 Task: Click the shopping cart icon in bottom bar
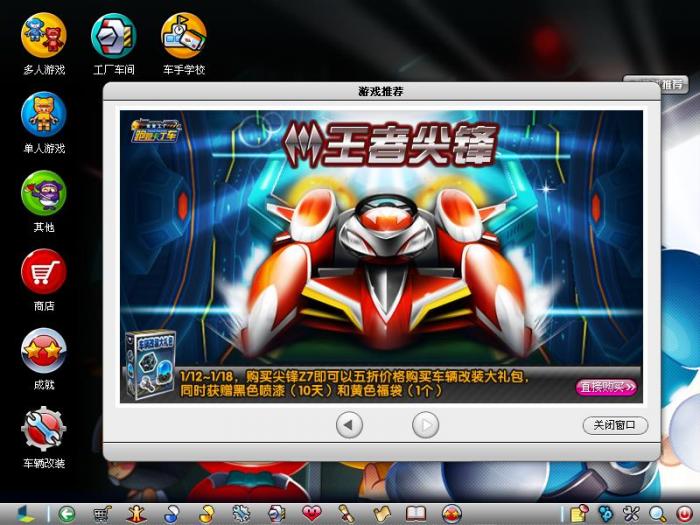102,514
